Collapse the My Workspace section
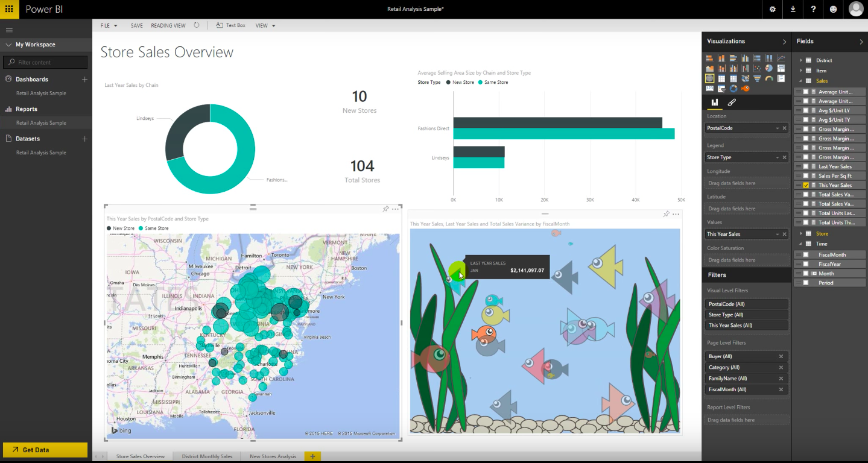 8,45
